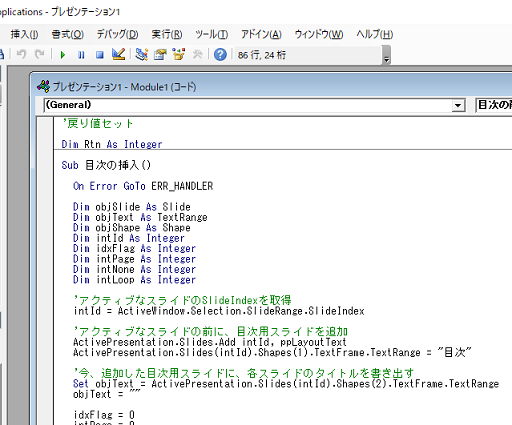Viewport: 512px width, 425px height.
Task: Open Properties Window icon
Action: tap(160, 54)
